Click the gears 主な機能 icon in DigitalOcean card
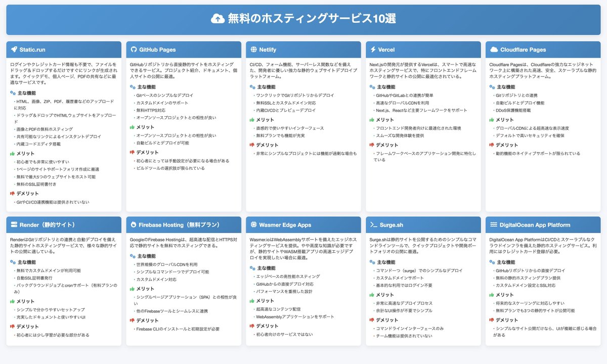 [x=493, y=262]
